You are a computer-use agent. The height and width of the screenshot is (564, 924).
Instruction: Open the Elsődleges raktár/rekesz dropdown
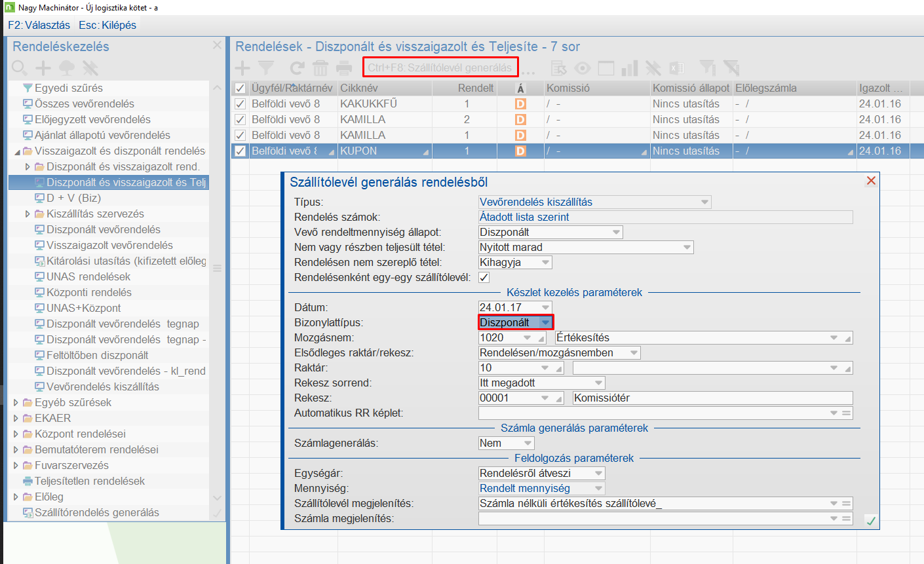click(x=634, y=352)
